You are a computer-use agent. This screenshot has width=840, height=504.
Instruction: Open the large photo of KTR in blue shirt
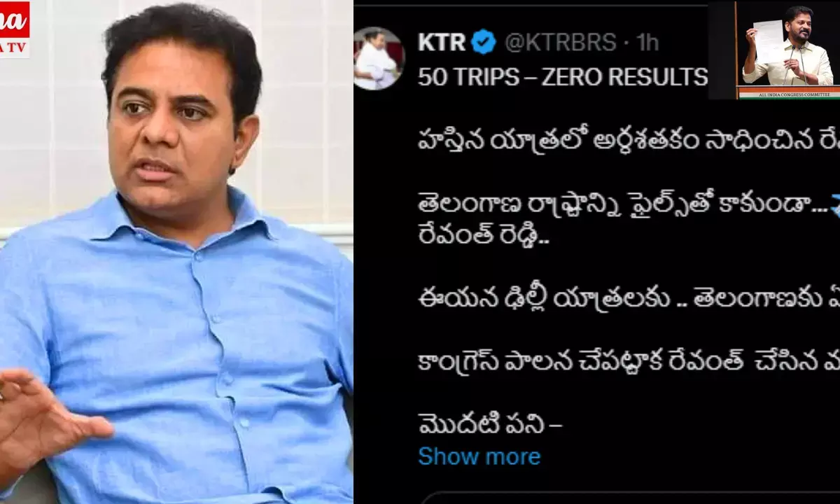point(176,252)
